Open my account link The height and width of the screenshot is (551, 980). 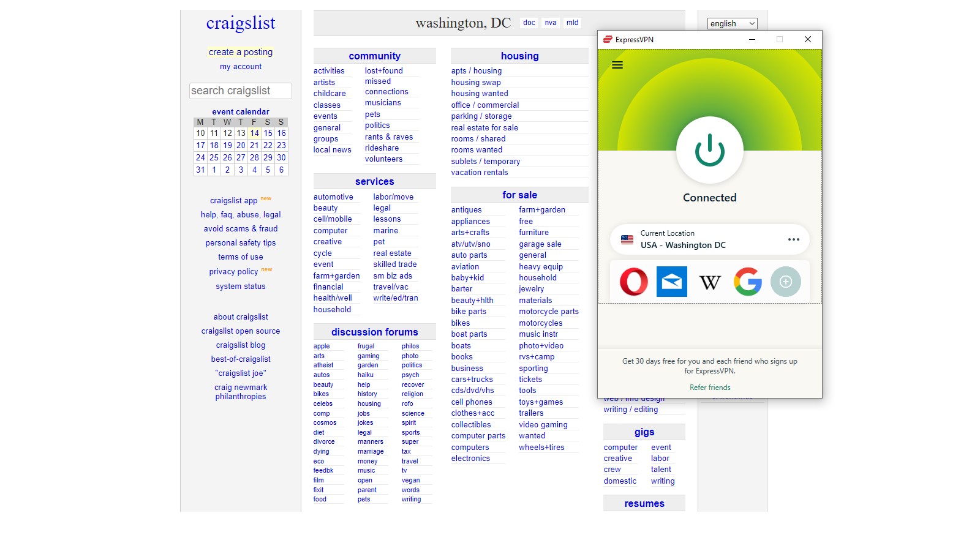click(x=241, y=67)
